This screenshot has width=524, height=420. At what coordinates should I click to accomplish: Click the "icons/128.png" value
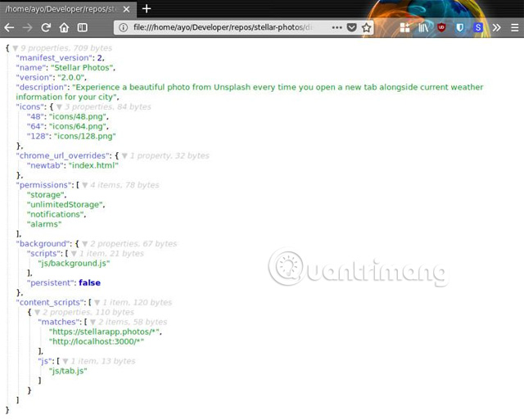point(85,136)
